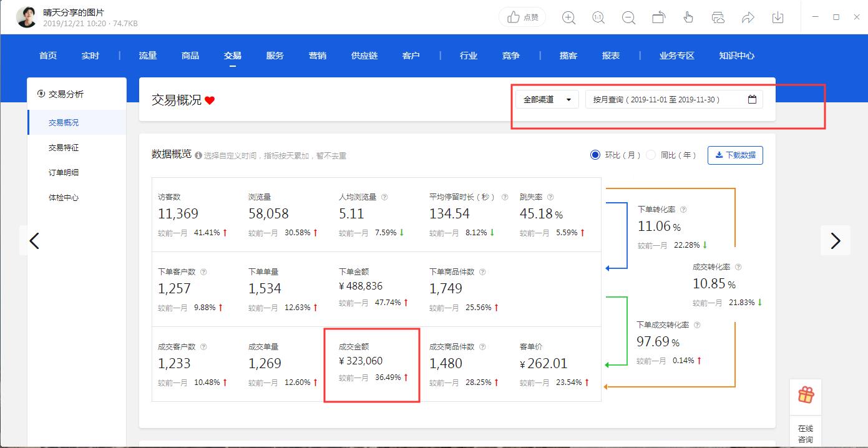Click the 浏览量 value 58,058

click(268, 213)
